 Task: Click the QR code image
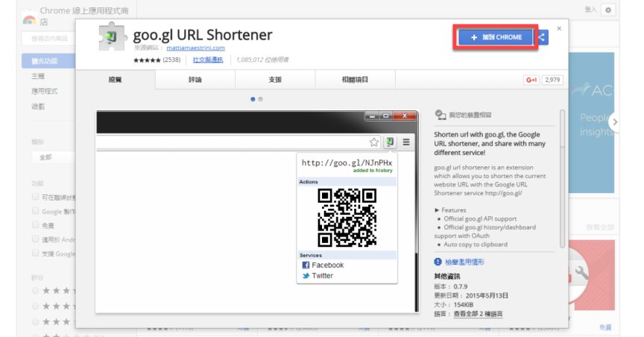(x=347, y=218)
